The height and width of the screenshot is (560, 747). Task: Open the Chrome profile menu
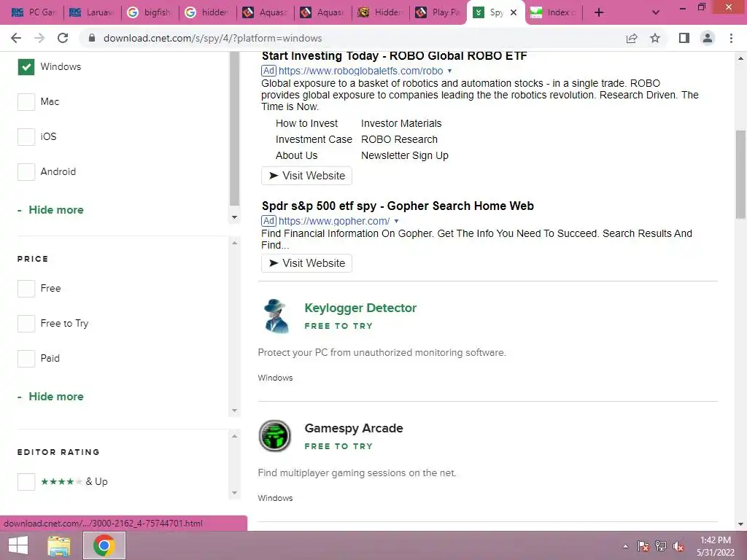click(x=708, y=38)
